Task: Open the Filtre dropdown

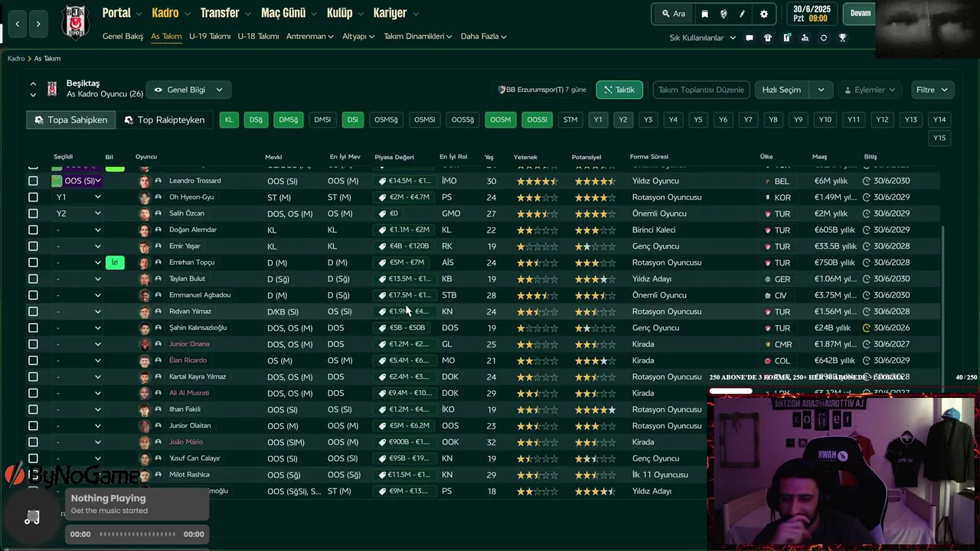Action: coord(933,90)
